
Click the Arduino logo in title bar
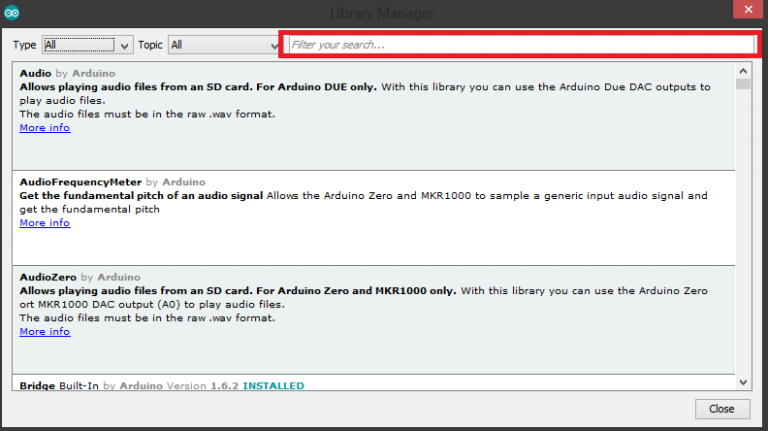click(11, 14)
